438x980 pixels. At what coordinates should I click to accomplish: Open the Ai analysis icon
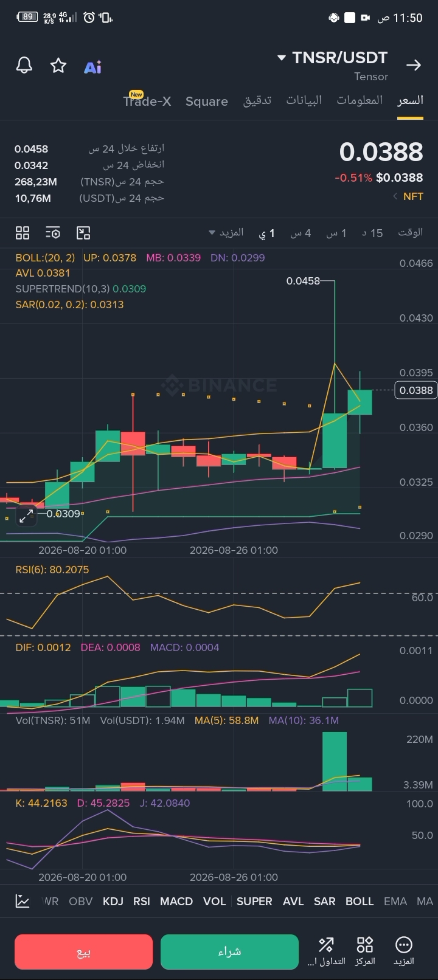(92, 66)
